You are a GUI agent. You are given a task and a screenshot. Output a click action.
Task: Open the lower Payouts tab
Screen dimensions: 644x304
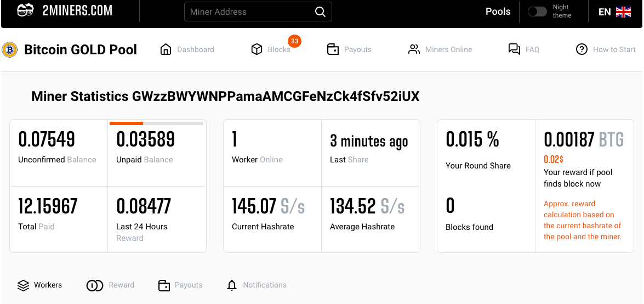click(180, 285)
